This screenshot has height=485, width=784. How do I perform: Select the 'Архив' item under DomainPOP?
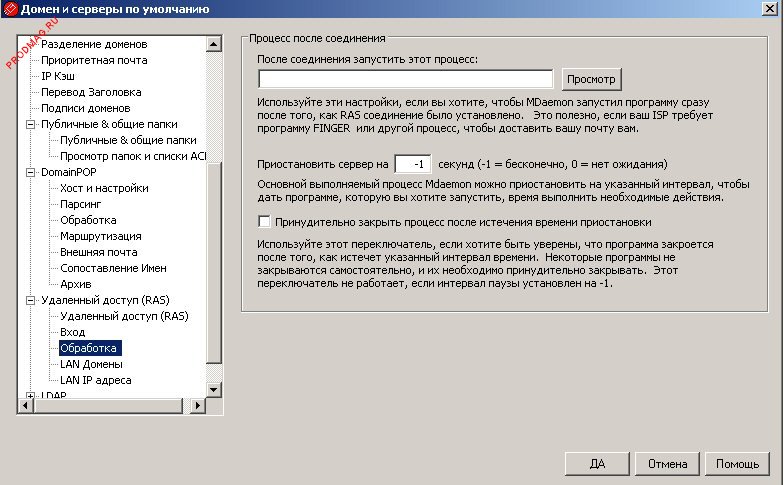pyautogui.click(x=76, y=284)
